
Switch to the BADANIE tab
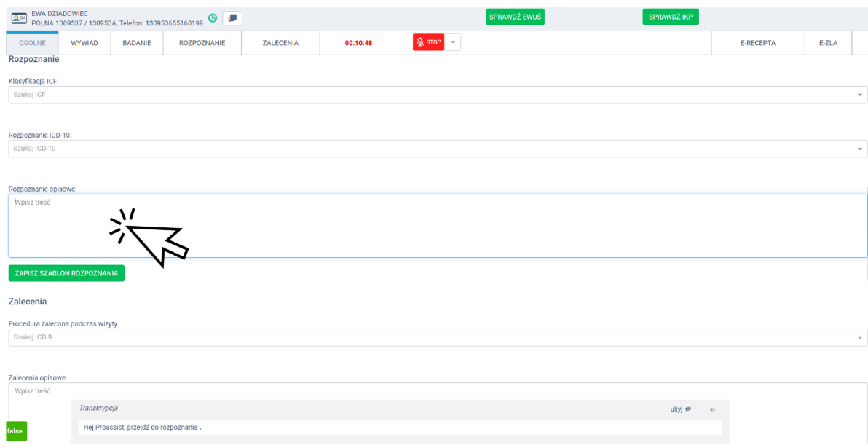pyautogui.click(x=136, y=43)
